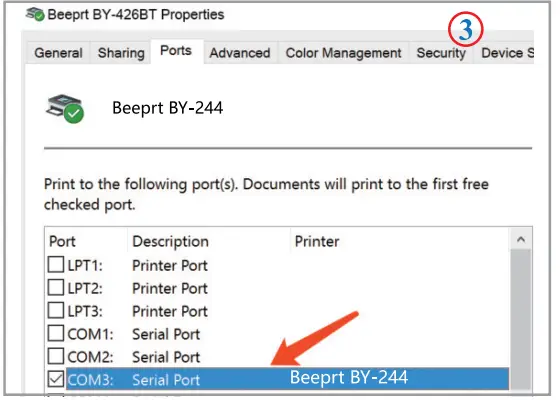Click the large Beeprt BY-244 printer icon

click(65, 109)
